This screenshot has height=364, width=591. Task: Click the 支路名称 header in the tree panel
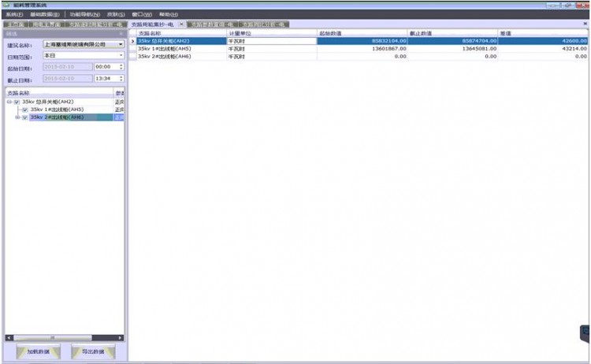[x=60, y=93]
